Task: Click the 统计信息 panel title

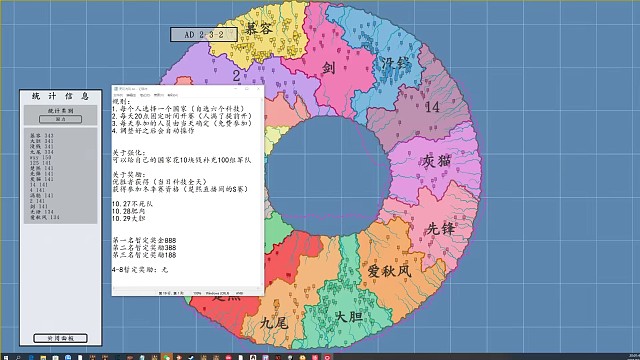Action: click(60, 96)
